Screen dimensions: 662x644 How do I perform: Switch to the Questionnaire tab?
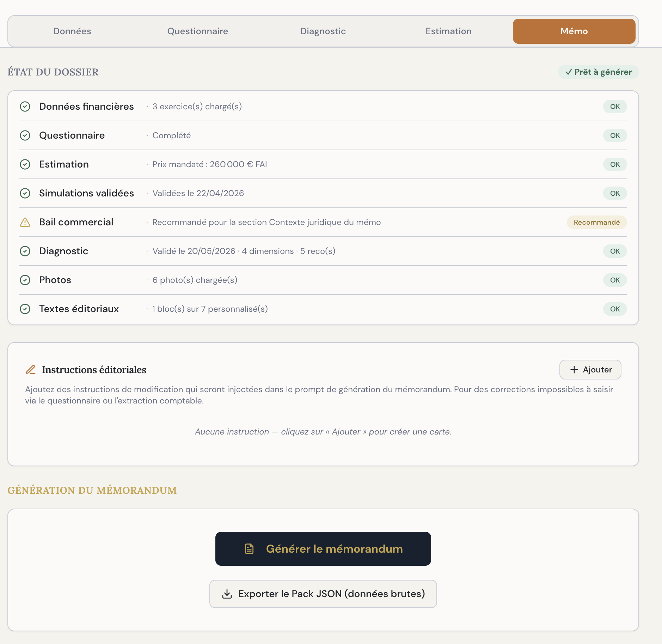click(198, 31)
